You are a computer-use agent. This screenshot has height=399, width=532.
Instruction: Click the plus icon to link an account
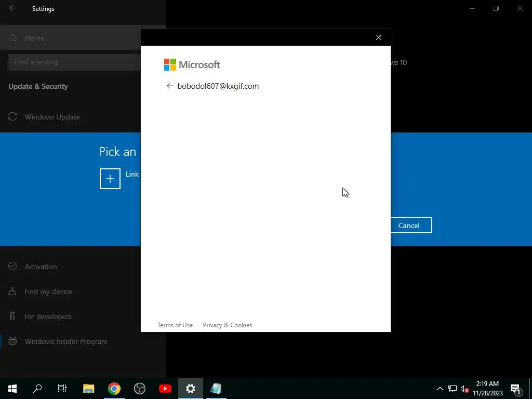110,179
